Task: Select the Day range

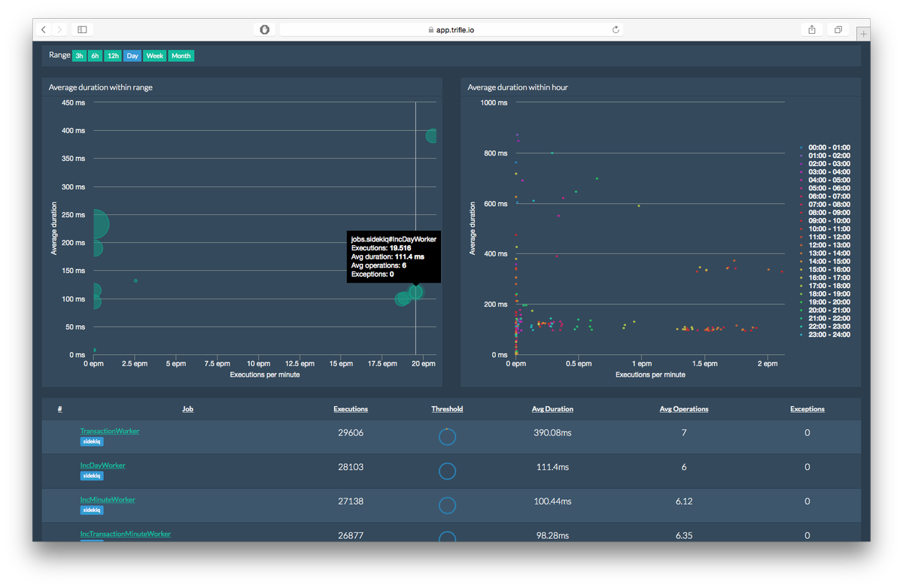Action: point(132,56)
